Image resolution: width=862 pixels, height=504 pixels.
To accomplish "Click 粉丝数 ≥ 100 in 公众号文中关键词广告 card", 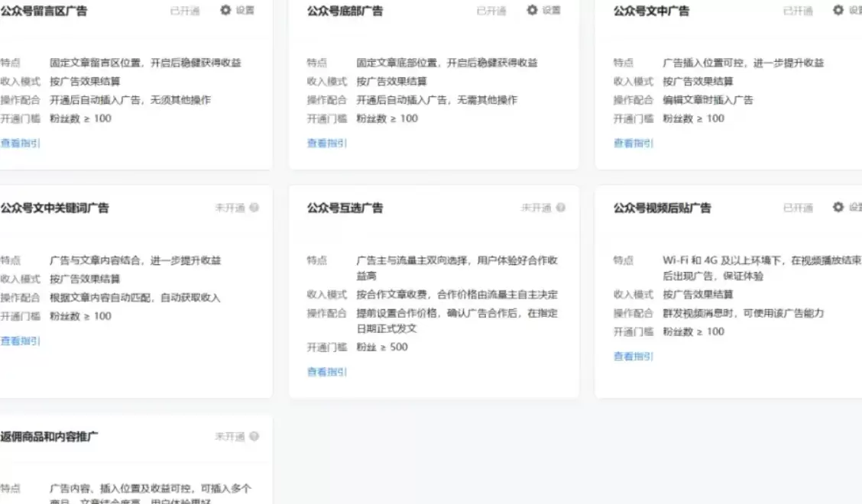I will pyautogui.click(x=80, y=317).
